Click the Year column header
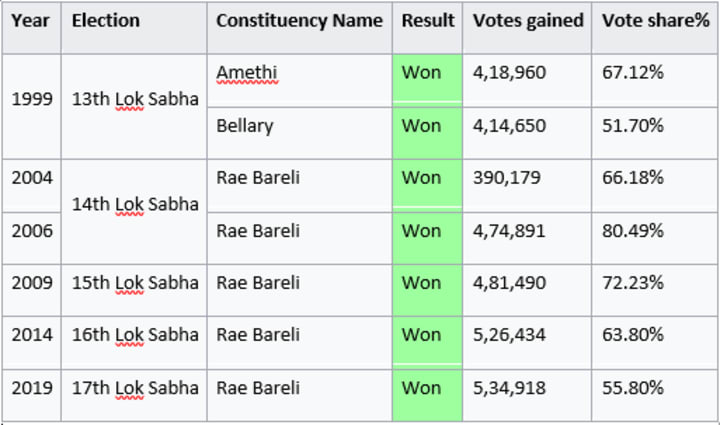Image resolution: width=720 pixels, height=425 pixels. (x=30, y=21)
